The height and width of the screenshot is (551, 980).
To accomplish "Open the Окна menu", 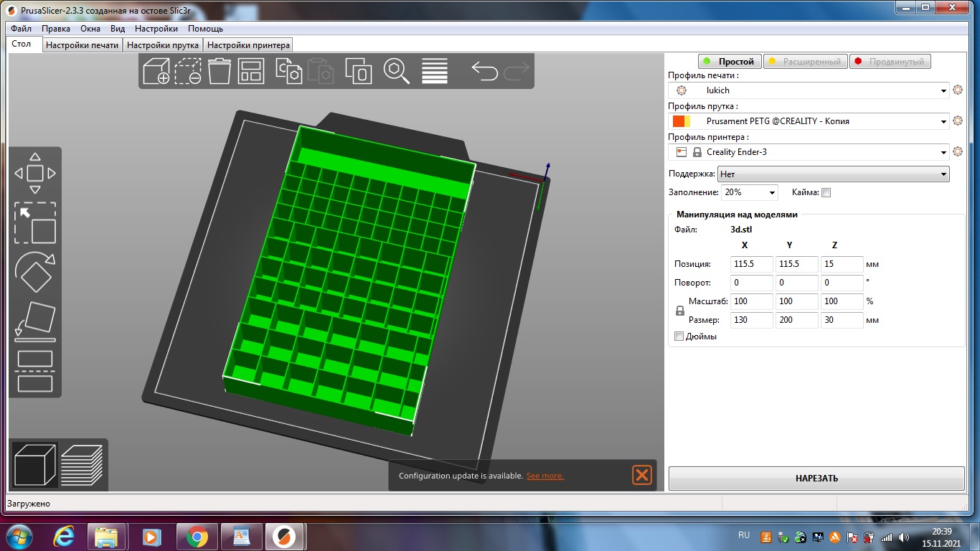I will click(x=90, y=29).
